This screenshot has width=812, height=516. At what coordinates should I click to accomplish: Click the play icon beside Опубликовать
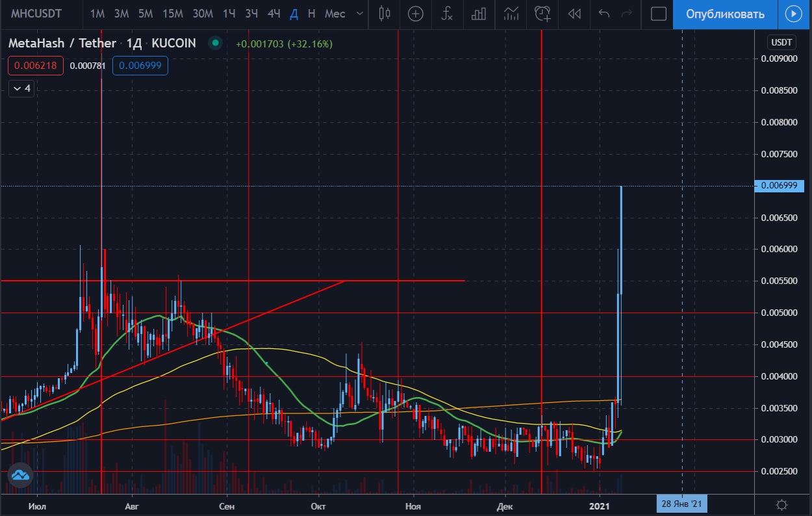click(x=794, y=14)
